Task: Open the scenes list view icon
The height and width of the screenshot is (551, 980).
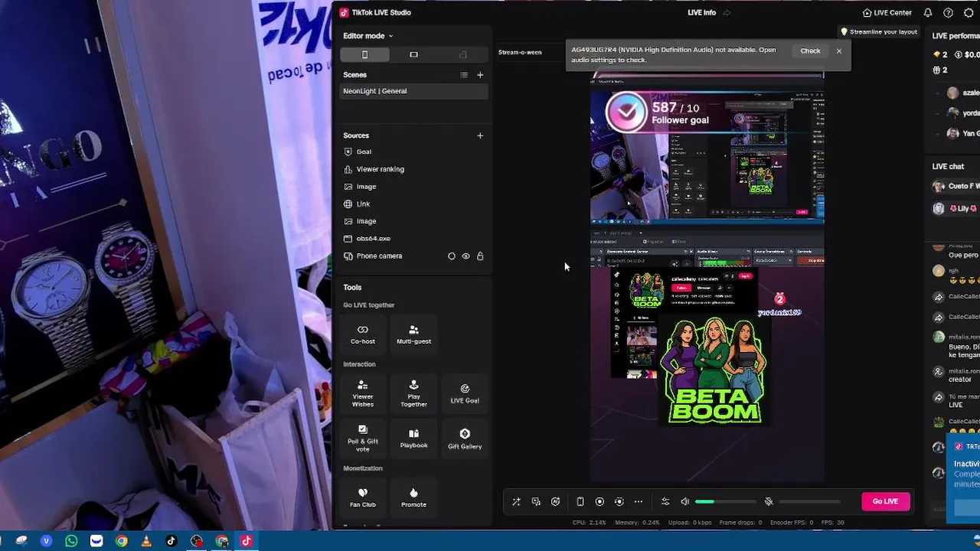Action: point(463,75)
